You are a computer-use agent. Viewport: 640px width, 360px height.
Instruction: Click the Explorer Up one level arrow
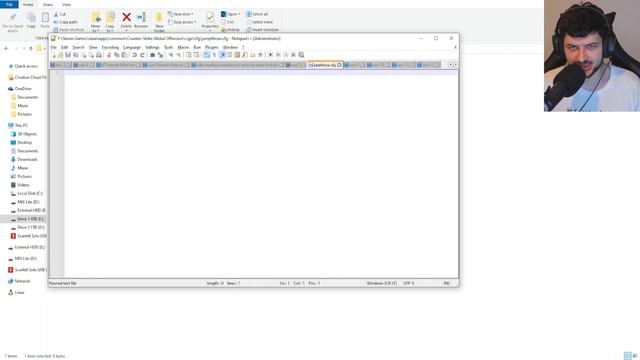[31, 49]
